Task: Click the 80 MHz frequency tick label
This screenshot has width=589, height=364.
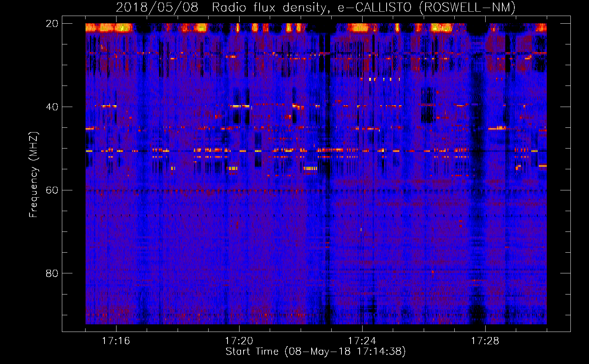Action: point(52,273)
